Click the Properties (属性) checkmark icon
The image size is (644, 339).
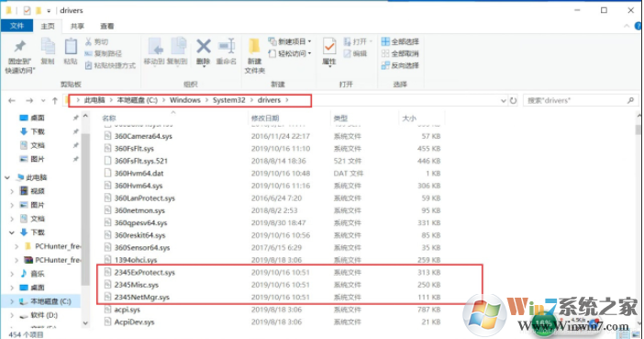pyautogui.click(x=329, y=47)
